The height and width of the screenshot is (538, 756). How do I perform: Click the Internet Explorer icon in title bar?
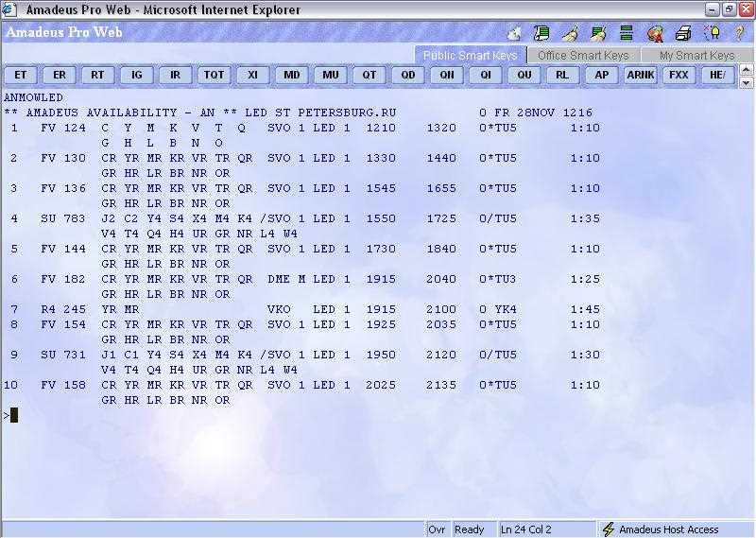[9, 9]
